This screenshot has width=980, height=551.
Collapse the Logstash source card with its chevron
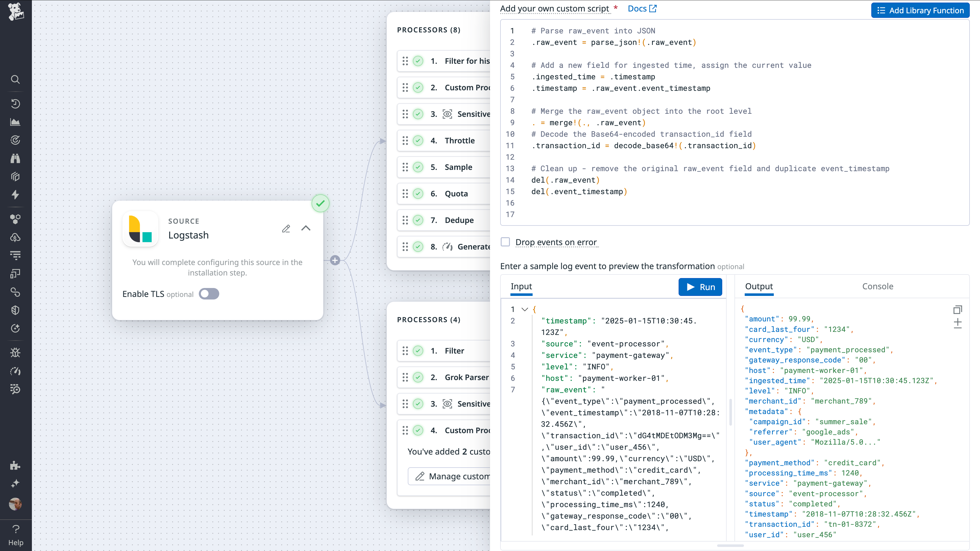306,228
